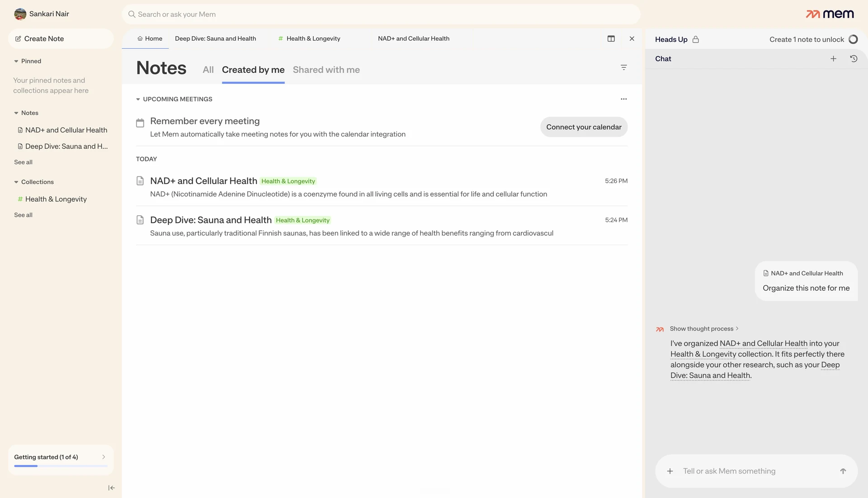Select the Created by me tab
The height and width of the screenshot is (498, 868).
[253, 70]
